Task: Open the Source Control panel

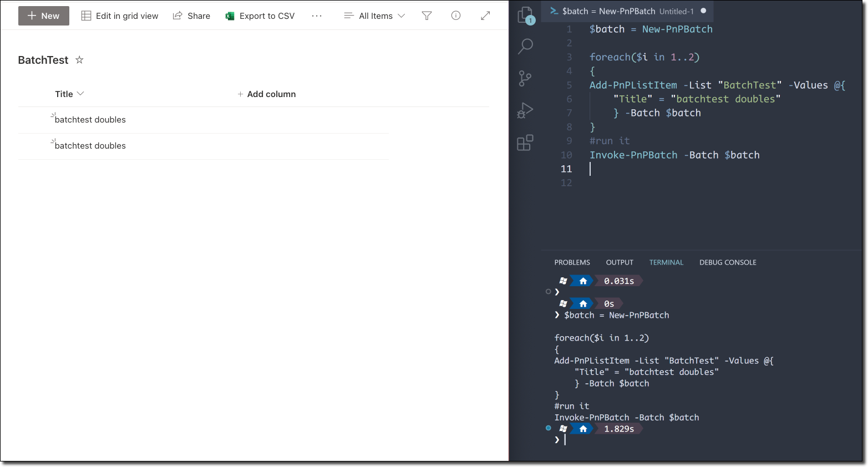Action: coord(525,78)
